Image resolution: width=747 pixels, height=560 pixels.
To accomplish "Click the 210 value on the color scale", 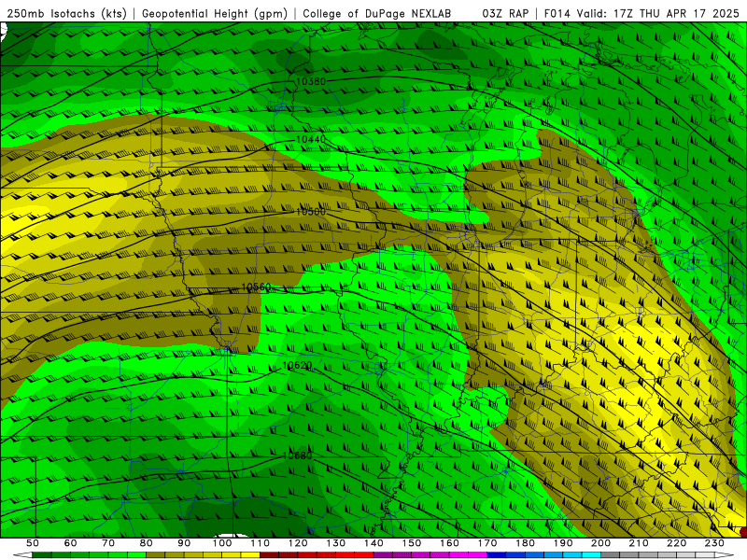I will [x=639, y=543].
